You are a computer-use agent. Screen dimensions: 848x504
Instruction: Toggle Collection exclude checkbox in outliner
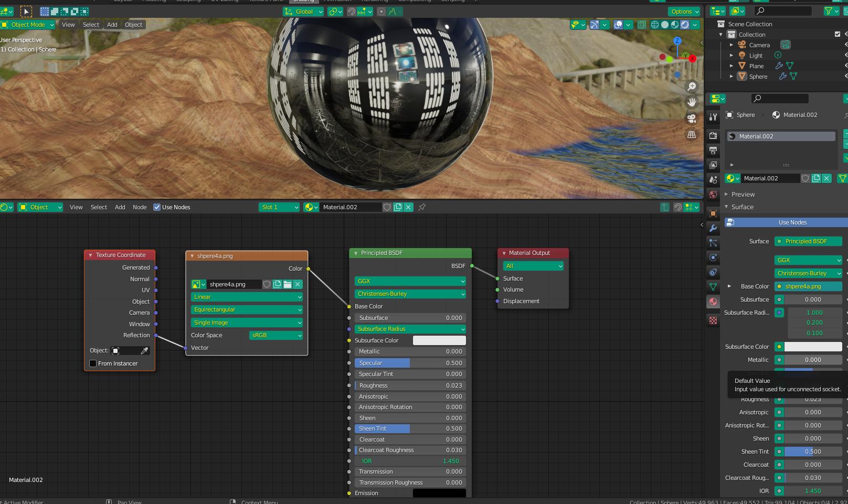coord(838,35)
